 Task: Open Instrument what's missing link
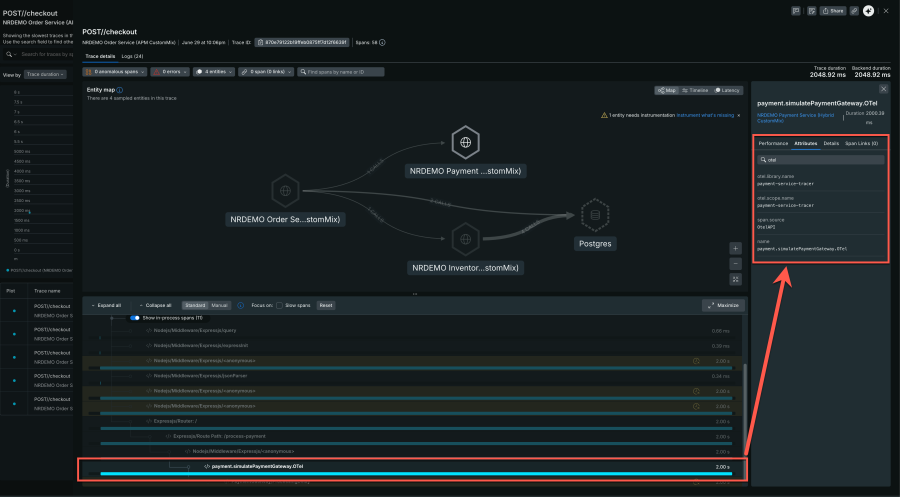click(x=705, y=115)
